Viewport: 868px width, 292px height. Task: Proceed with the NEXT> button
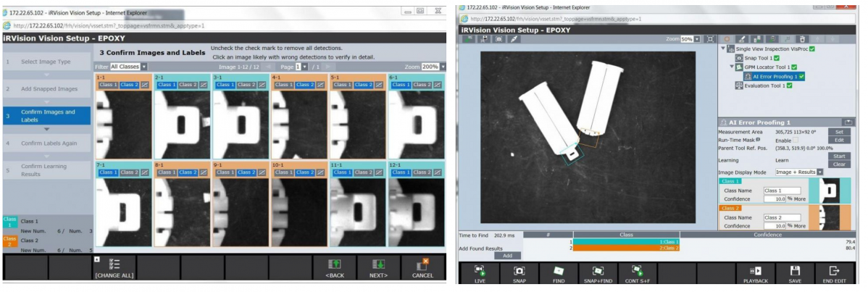[379, 267]
